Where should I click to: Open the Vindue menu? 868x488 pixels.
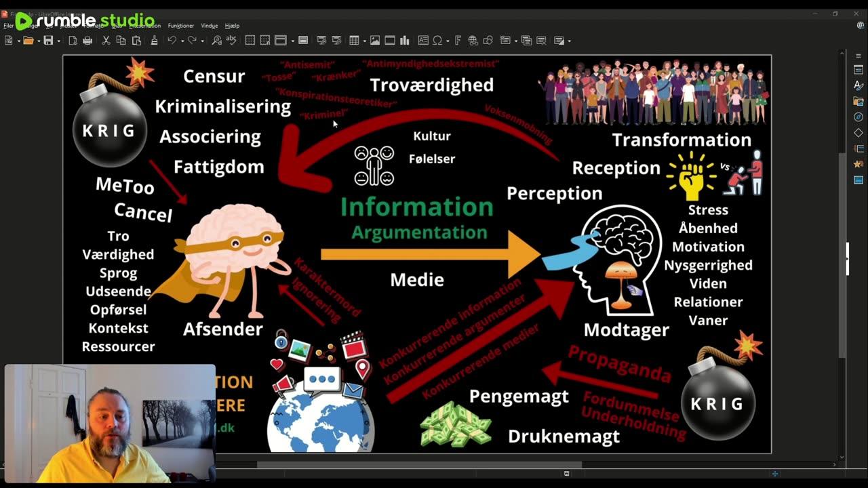coord(210,26)
